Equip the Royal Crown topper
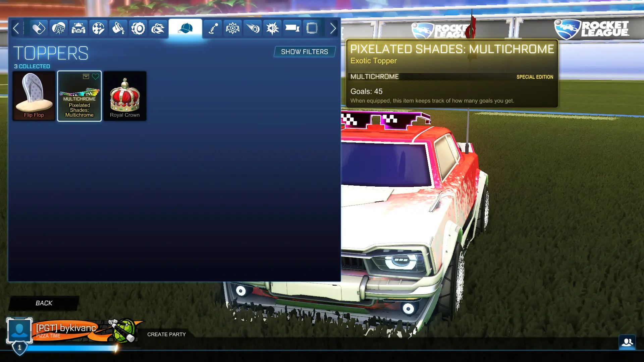Image resolution: width=644 pixels, height=362 pixels. (125, 96)
